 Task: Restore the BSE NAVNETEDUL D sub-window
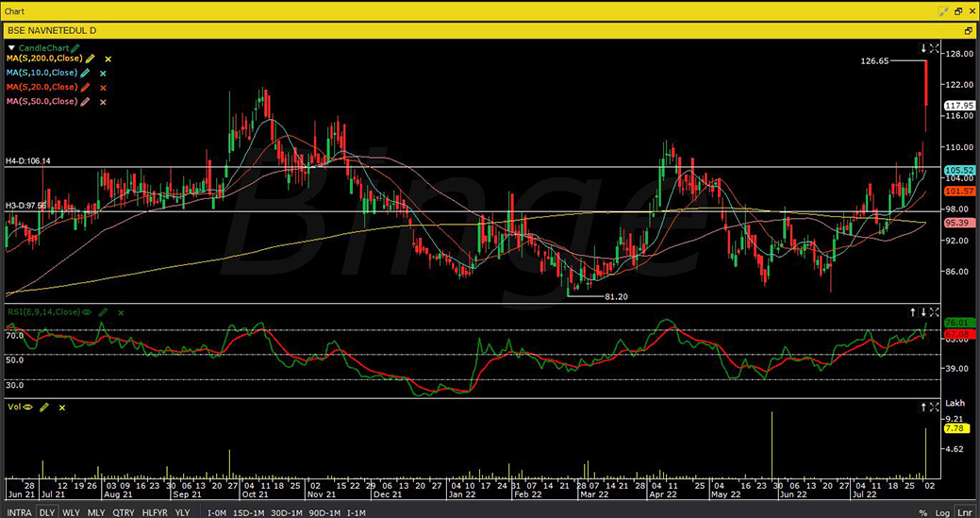[968, 30]
